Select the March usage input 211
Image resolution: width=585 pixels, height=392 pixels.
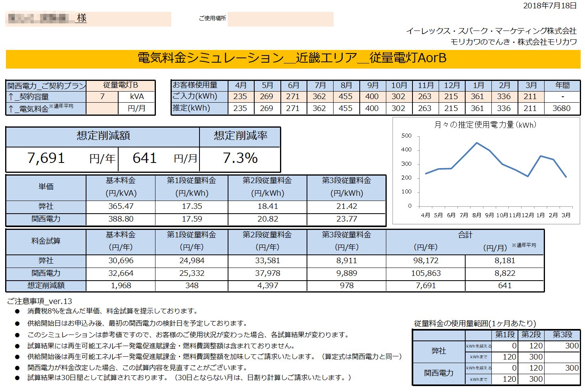[530, 96]
